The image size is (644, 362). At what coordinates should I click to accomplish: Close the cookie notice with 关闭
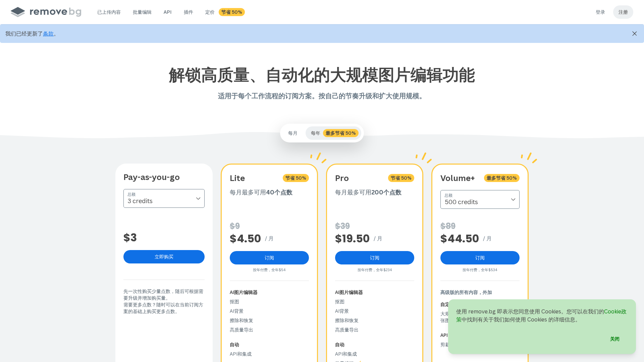tap(614, 339)
